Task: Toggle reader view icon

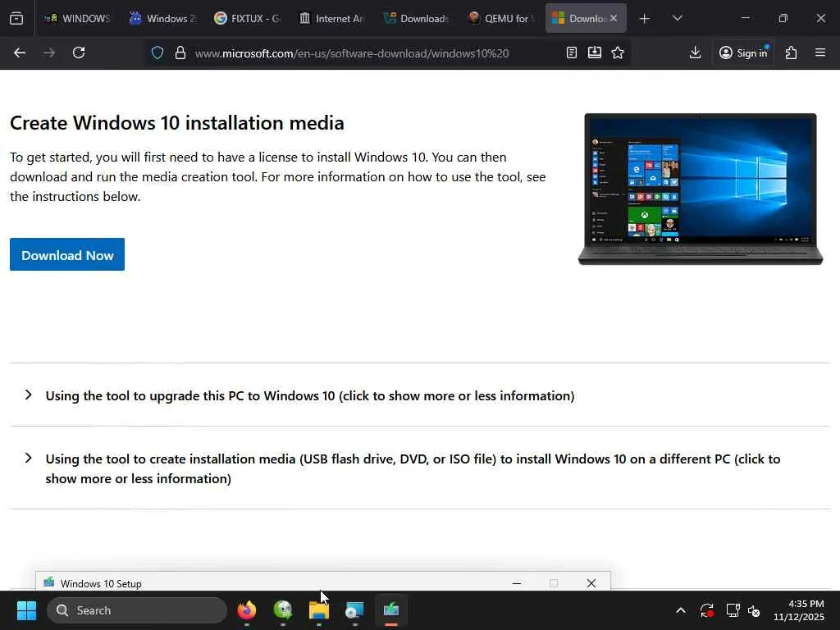Action: (572, 52)
